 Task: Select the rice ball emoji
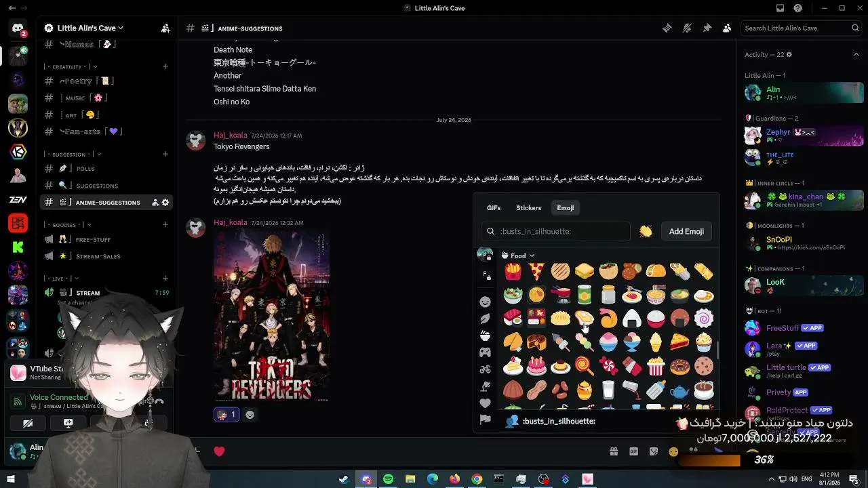pyautogui.click(x=632, y=319)
